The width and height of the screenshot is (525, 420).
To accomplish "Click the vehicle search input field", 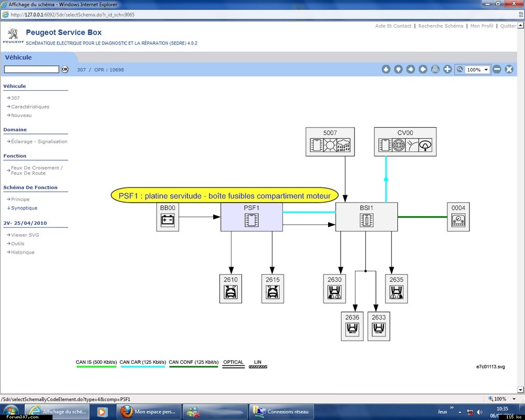I will coord(31,69).
